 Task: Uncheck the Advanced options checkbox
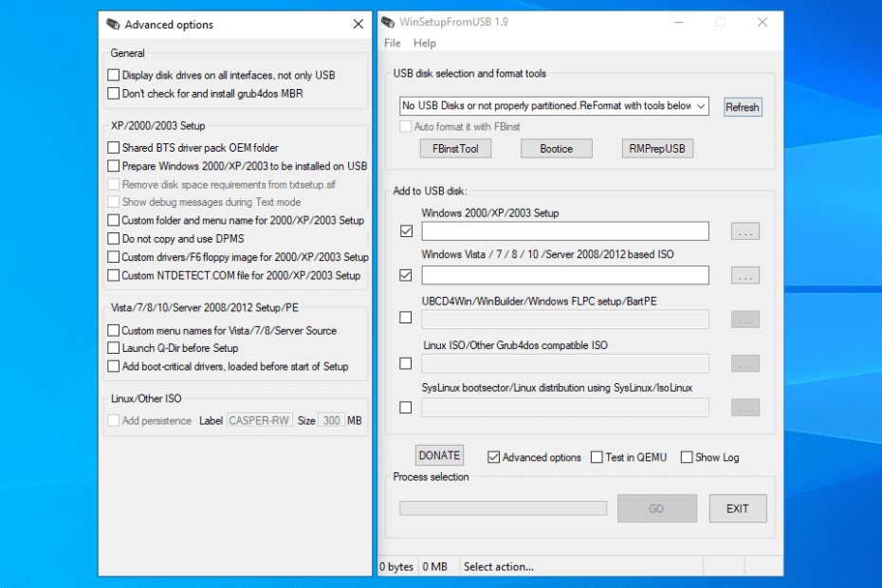coord(493,457)
